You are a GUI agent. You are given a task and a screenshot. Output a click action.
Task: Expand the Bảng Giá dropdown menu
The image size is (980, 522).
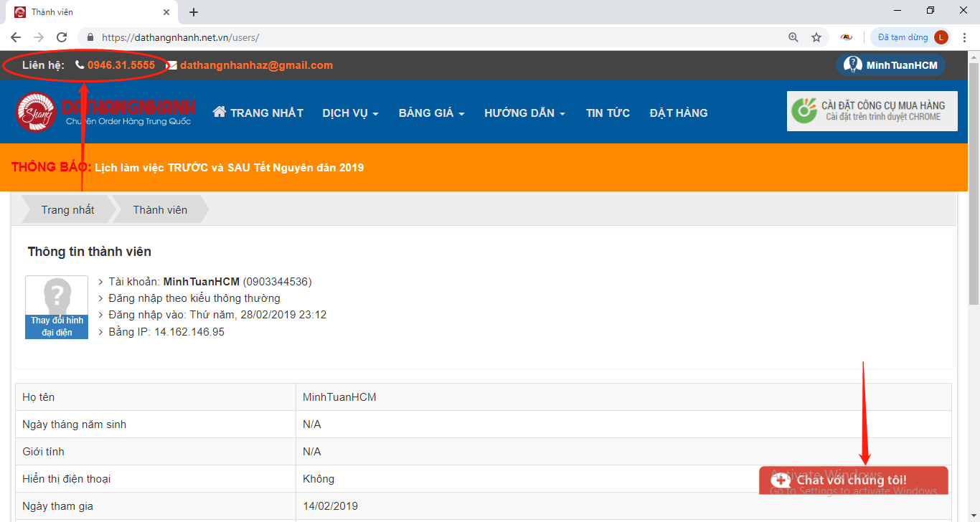pos(431,113)
